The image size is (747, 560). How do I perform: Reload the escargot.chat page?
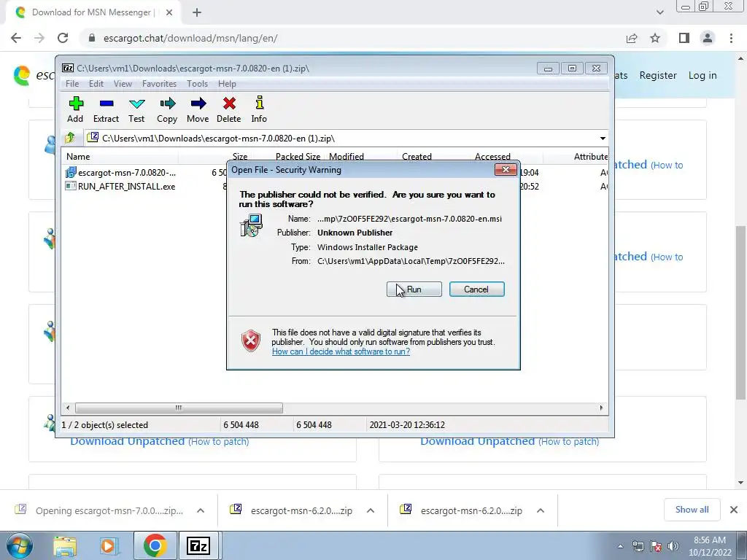pyautogui.click(x=63, y=38)
